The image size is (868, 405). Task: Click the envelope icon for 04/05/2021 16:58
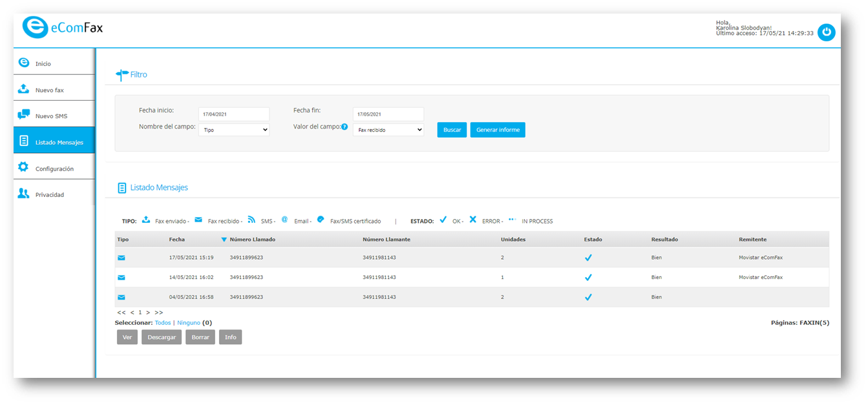click(122, 297)
